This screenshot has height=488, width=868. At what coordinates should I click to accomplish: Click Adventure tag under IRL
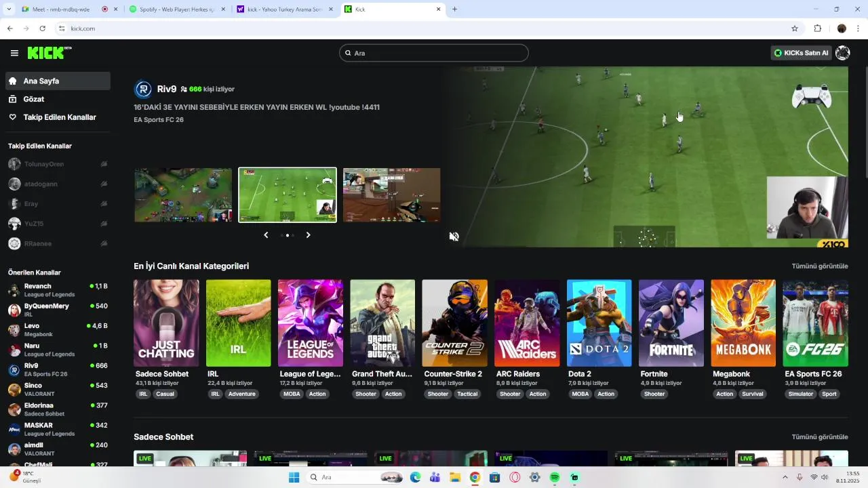pyautogui.click(x=242, y=394)
